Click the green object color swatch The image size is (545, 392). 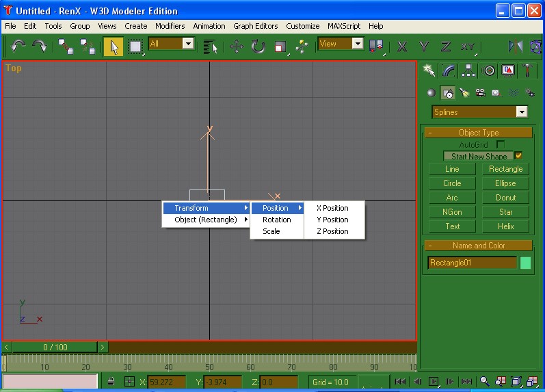coord(525,263)
